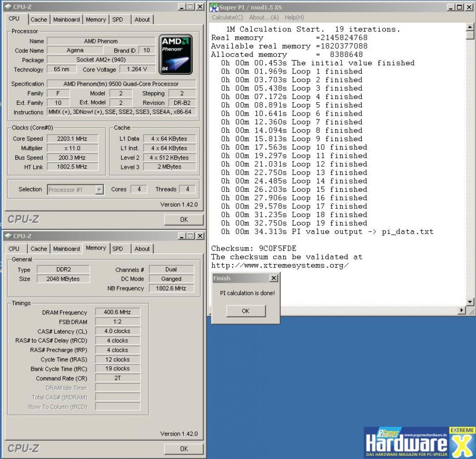Click the Core Voltage 1.264 V value

click(x=137, y=69)
